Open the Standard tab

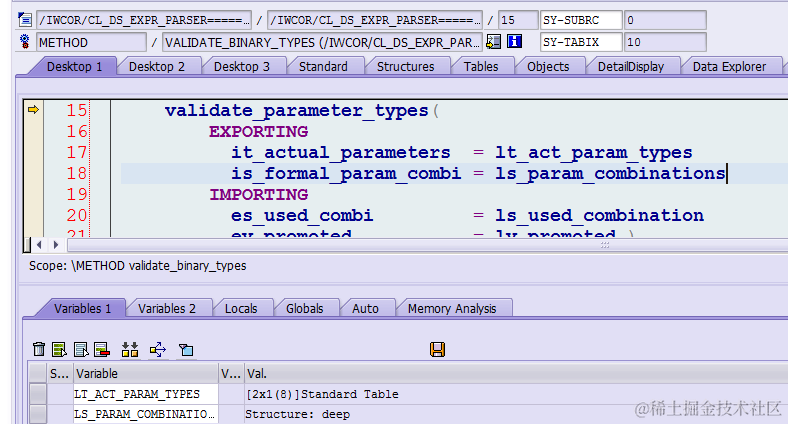tap(323, 67)
